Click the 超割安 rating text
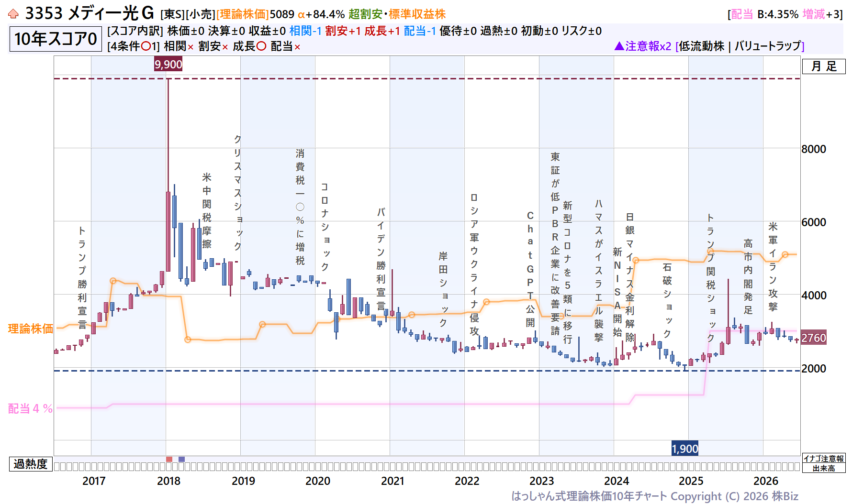Viewport: 852px width, 504px height. tap(366, 14)
